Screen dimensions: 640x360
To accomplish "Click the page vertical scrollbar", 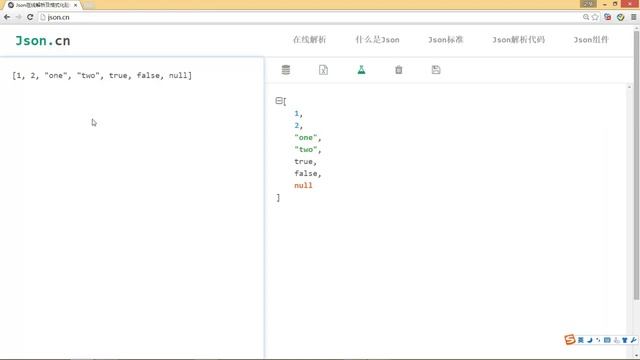I will (636, 165).
